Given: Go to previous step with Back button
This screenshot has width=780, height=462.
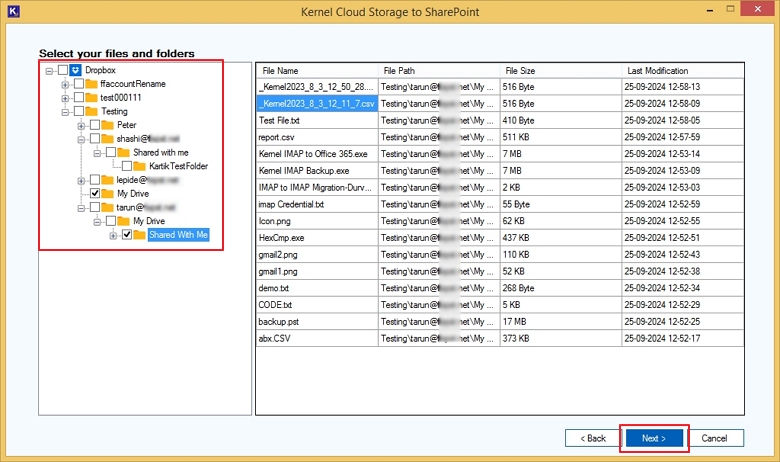Looking at the screenshot, I should pos(592,438).
